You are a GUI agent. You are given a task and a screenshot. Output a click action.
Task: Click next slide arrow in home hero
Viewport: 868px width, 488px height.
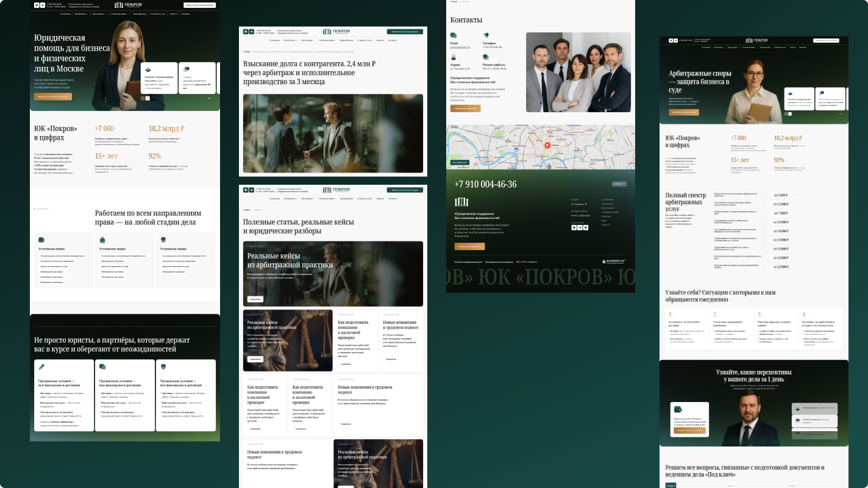pyautogui.click(x=148, y=98)
